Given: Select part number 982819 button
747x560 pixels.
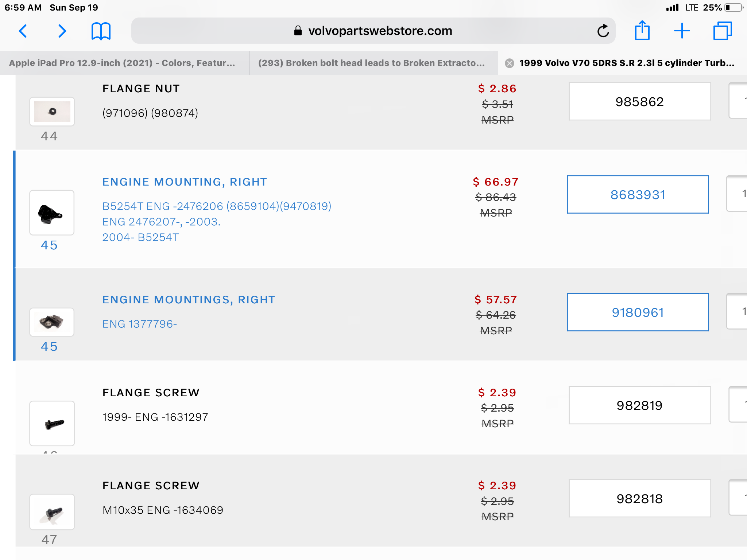Looking at the screenshot, I should tap(639, 405).
